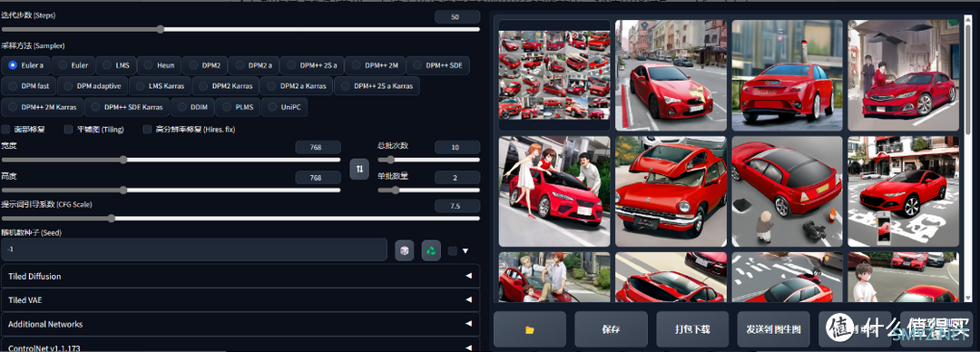Expand the Additional Networks section
Image resolution: width=980 pixels, height=352 pixels.
pyautogui.click(x=240, y=324)
